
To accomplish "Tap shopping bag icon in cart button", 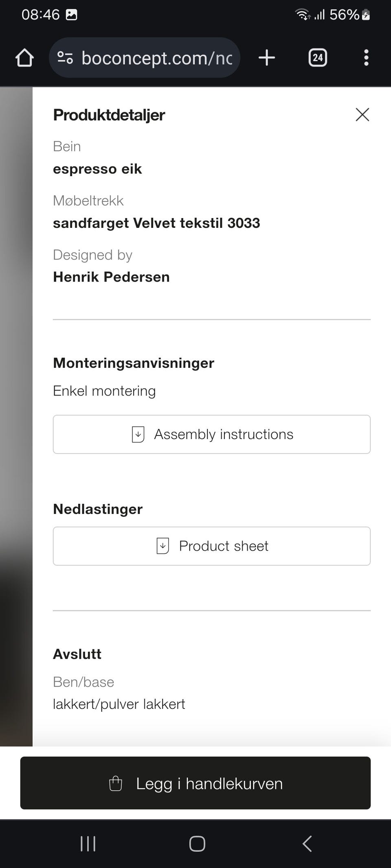I will (116, 783).
